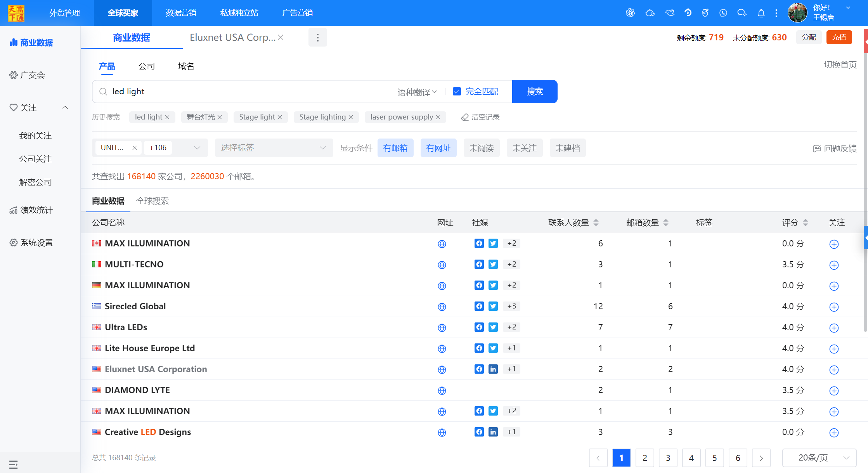Image resolution: width=868 pixels, height=473 pixels.
Task: Switch to the 域名 search tab
Action: click(x=186, y=66)
